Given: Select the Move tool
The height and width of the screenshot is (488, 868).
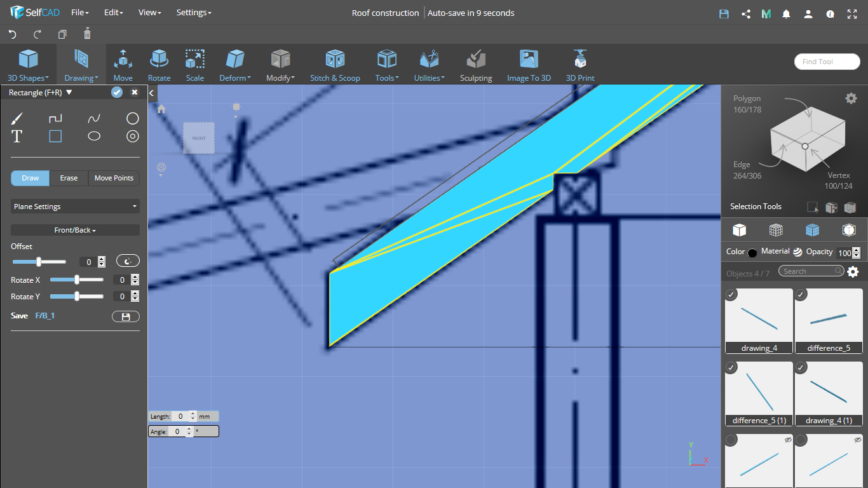Looking at the screenshot, I should coord(123,65).
